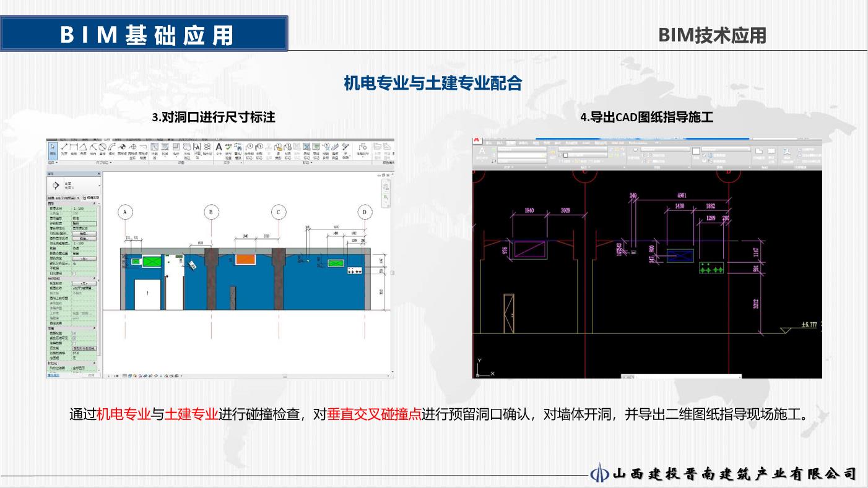
Task: Open the Component tool dropdown in Revit
Action: pyautogui.click(x=176, y=157)
